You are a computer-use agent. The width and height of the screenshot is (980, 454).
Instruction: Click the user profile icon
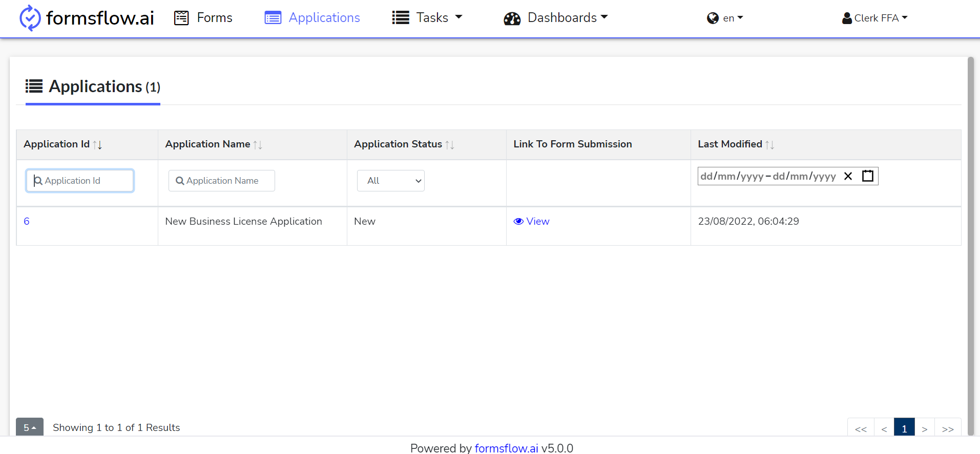(847, 18)
